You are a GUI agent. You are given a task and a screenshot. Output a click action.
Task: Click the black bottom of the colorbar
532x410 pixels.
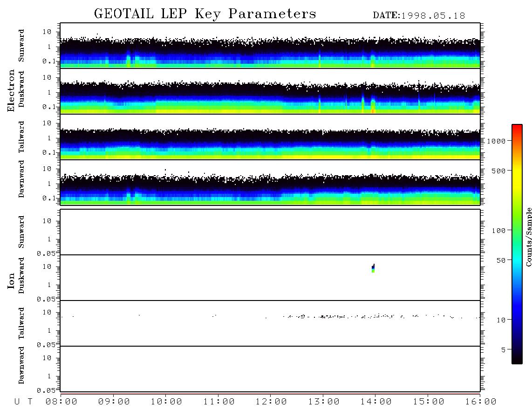pyautogui.click(x=517, y=358)
